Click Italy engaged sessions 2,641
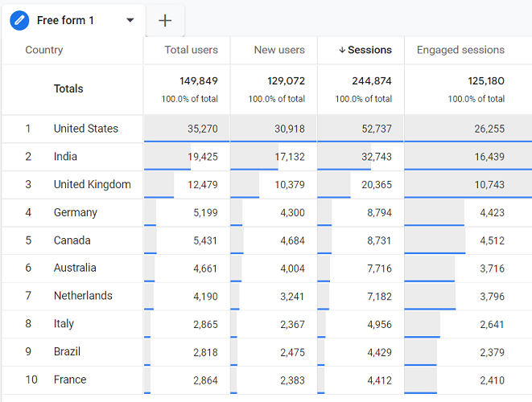The height and width of the screenshot is (402, 532). [492, 324]
